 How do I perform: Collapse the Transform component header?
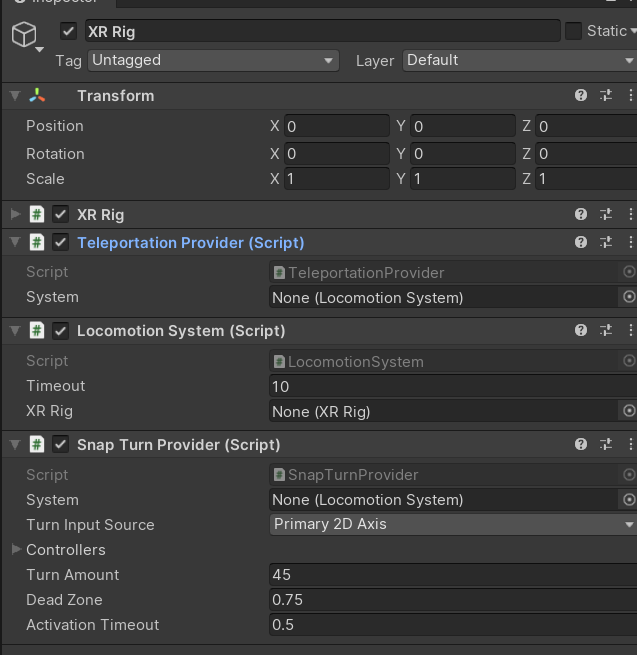tap(15, 96)
